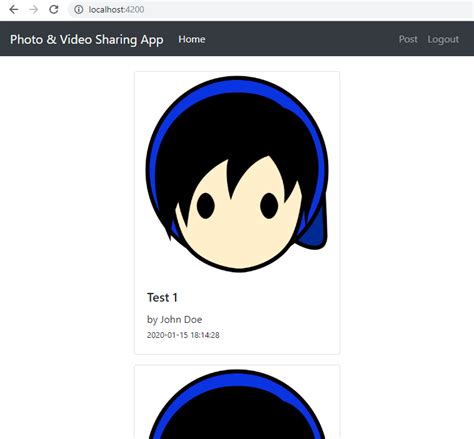This screenshot has height=439, width=474.
Task: Log out using the Logout link
Action: coord(443,39)
